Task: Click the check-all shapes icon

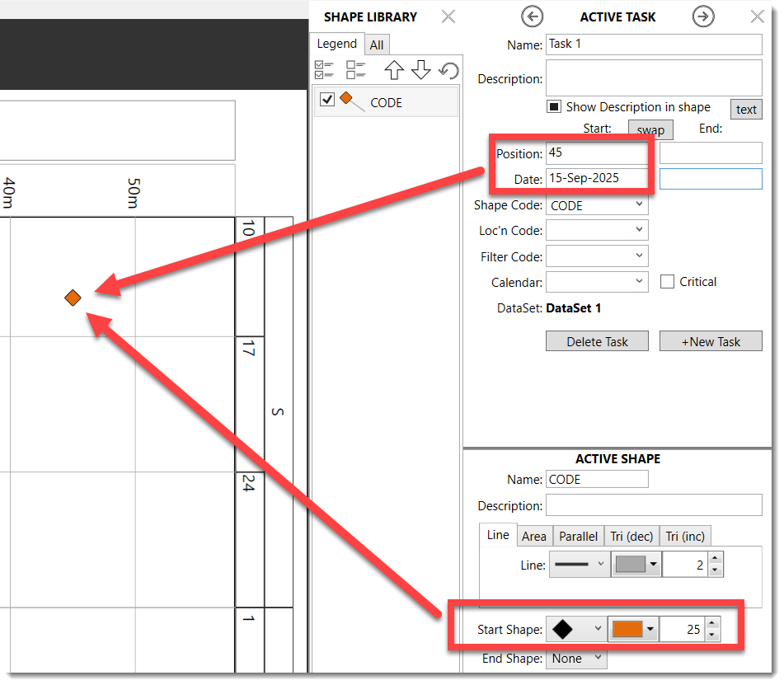Action: point(325,70)
